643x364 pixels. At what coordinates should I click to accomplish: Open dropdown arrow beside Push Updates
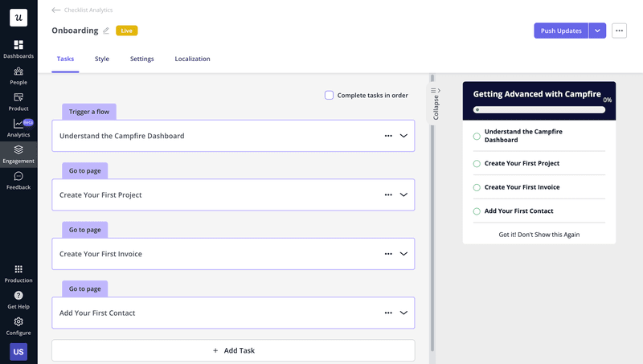pos(597,31)
